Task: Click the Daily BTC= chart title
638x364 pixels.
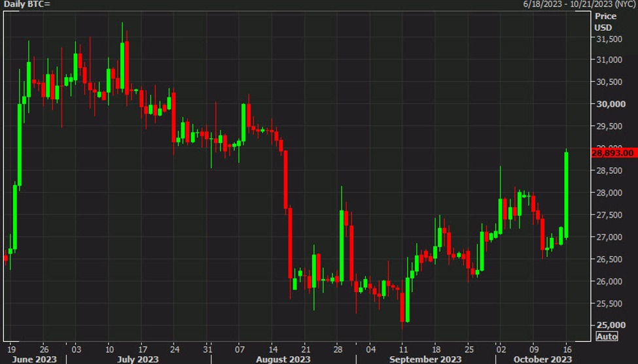Action: coord(26,5)
